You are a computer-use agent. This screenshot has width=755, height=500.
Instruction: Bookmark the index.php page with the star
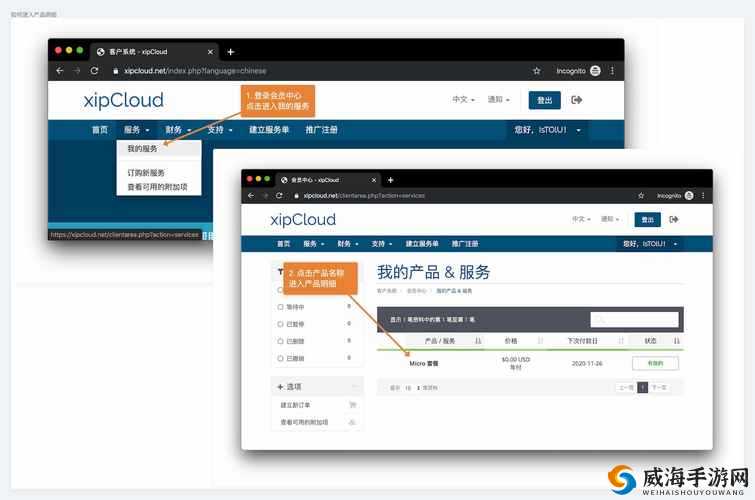(x=536, y=71)
